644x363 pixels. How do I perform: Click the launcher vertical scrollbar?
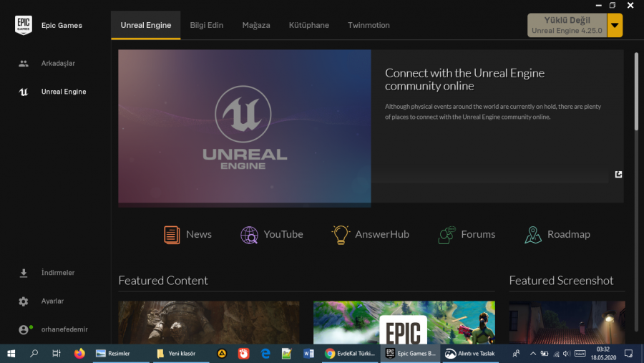click(636, 91)
